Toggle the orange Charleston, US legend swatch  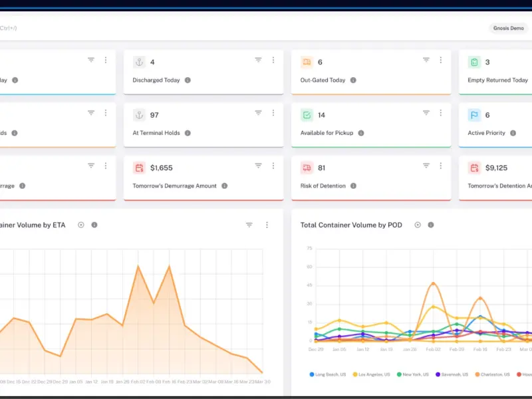tap(477, 374)
